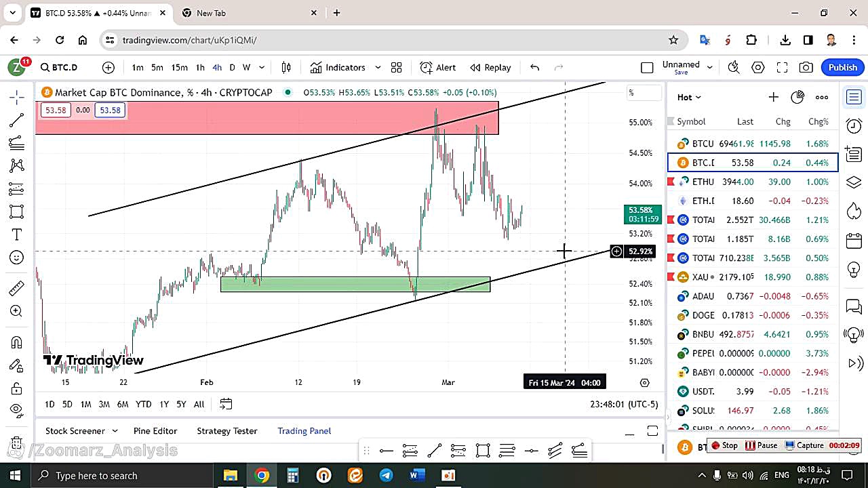This screenshot has width=868, height=488.
Task: Open Hotlists flame icon in sidebar
Action: [x=854, y=211]
